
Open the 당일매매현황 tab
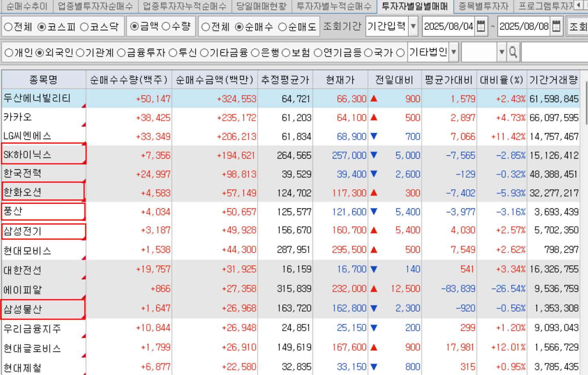coord(261,6)
